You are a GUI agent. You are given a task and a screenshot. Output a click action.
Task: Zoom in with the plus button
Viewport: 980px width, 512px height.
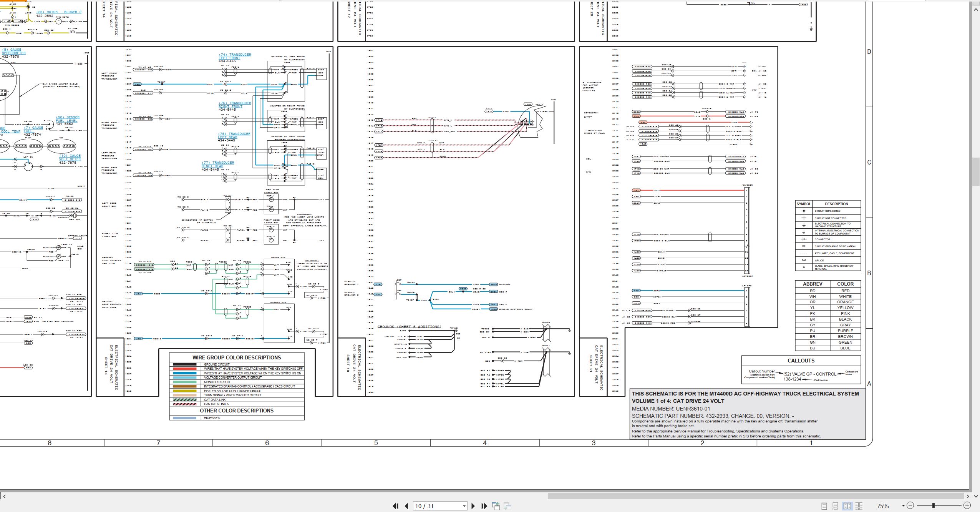click(967, 505)
